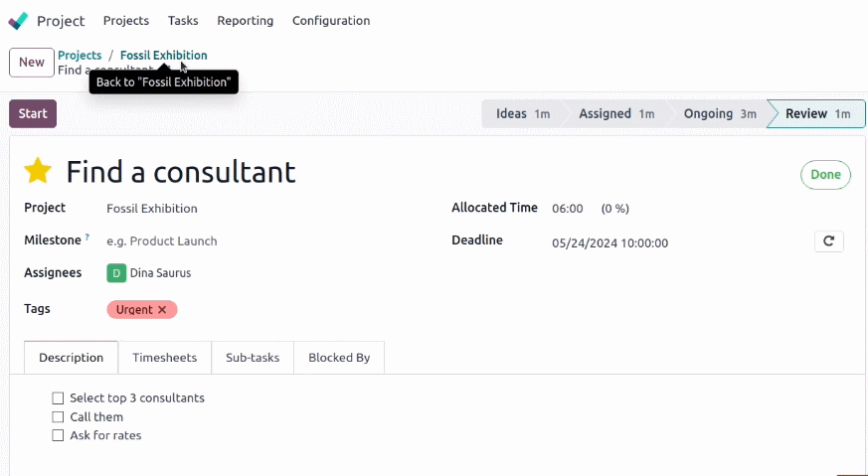
Task: Select the Description tab
Action: click(x=71, y=358)
